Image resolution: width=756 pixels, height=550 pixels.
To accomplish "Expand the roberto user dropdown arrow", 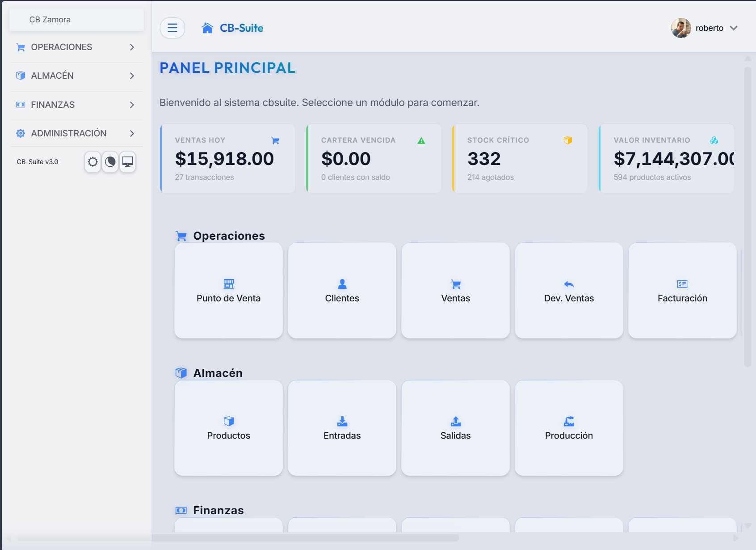I will (x=734, y=28).
